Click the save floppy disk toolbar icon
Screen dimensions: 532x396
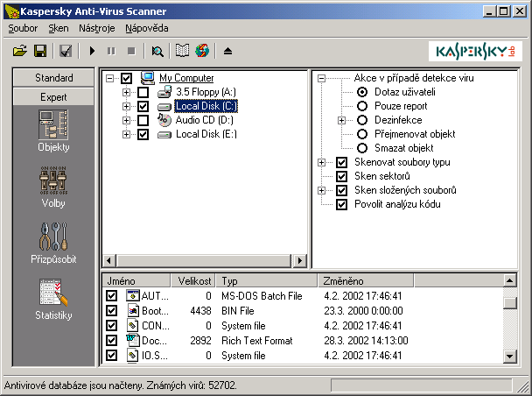[40, 52]
